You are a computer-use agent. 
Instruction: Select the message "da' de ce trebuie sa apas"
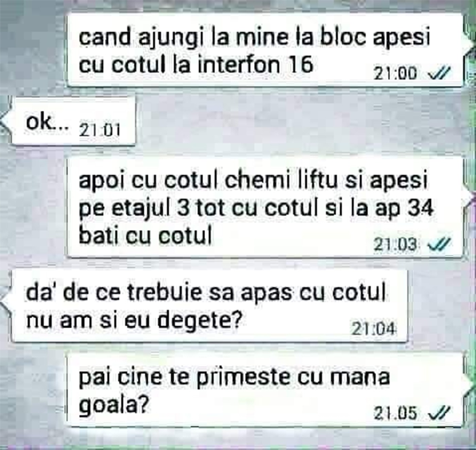coord(209,307)
